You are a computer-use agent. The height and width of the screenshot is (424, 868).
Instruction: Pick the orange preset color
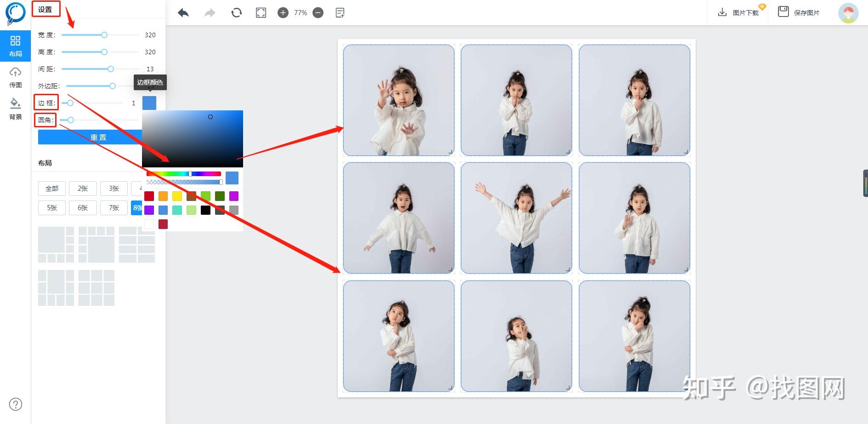163,196
